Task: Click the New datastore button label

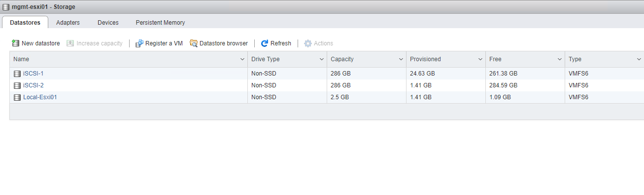Action: (x=41, y=43)
